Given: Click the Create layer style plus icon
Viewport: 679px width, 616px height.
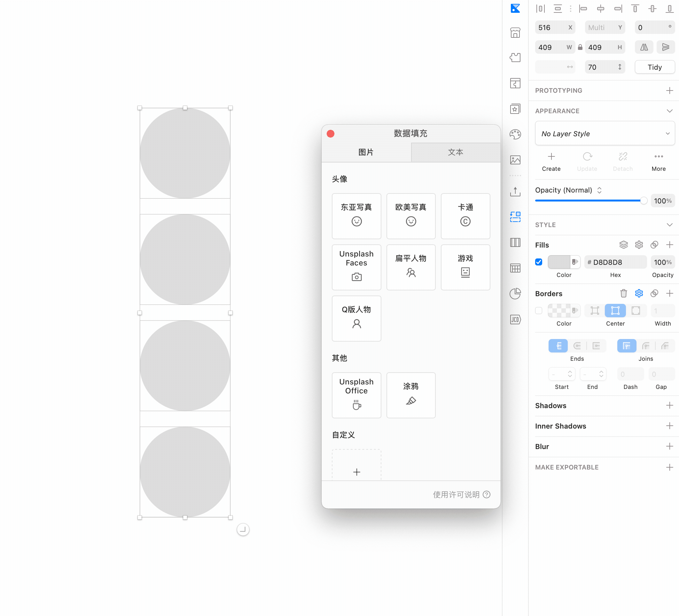Looking at the screenshot, I should tap(551, 157).
